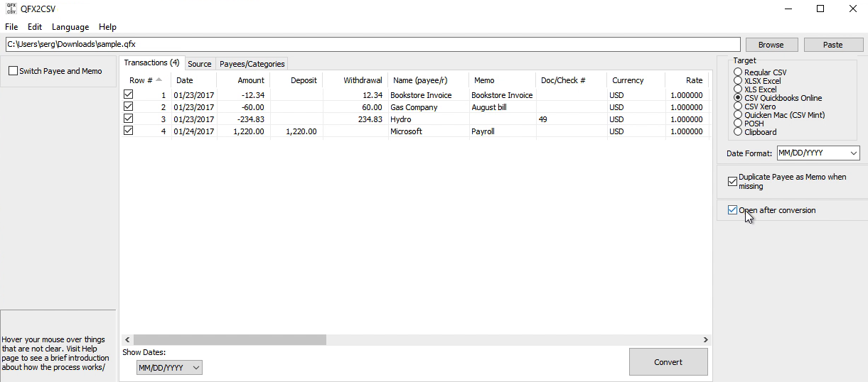Click the scroll left arrow
Screen dimensions: 868x382
point(128,340)
